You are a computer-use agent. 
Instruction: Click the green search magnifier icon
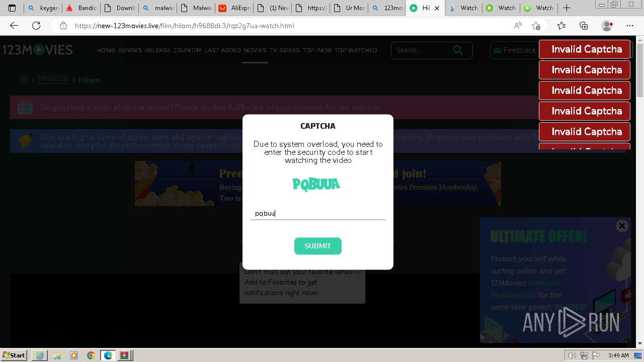click(x=457, y=50)
